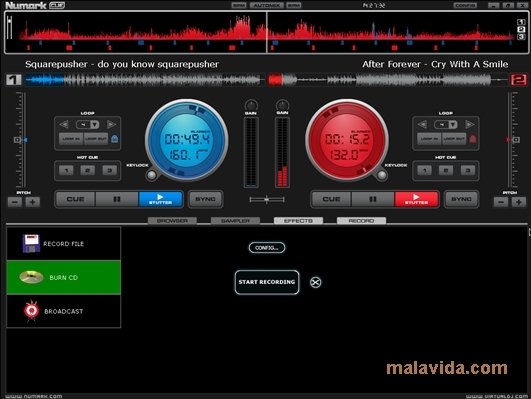The height and width of the screenshot is (399, 531).
Task: Click the cancel X icon beside Start Recording
Action: point(316,282)
